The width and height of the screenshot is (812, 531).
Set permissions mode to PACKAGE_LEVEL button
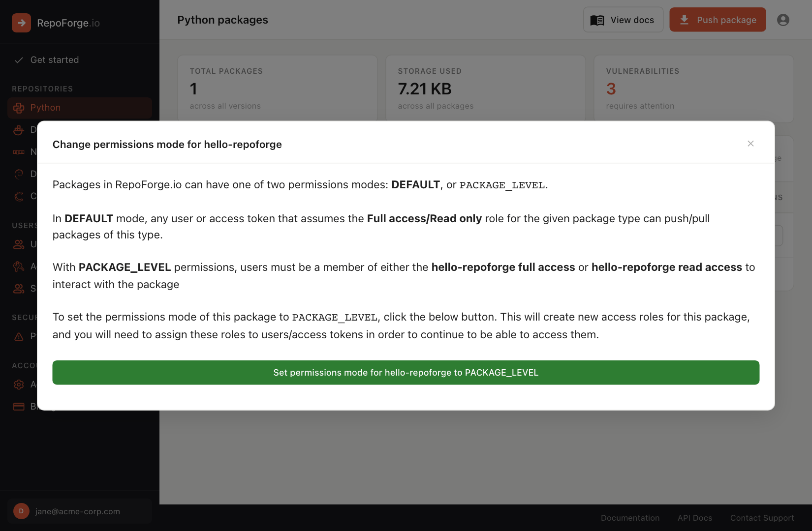tap(406, 373)
